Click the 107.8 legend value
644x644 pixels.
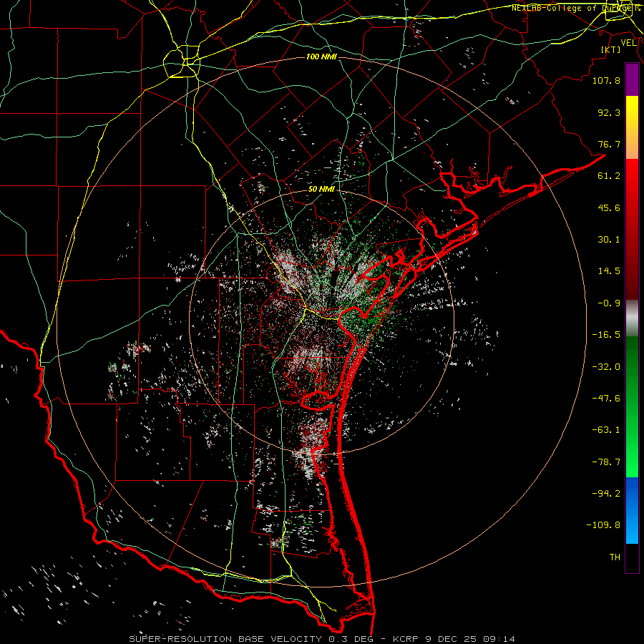point(606,80)
